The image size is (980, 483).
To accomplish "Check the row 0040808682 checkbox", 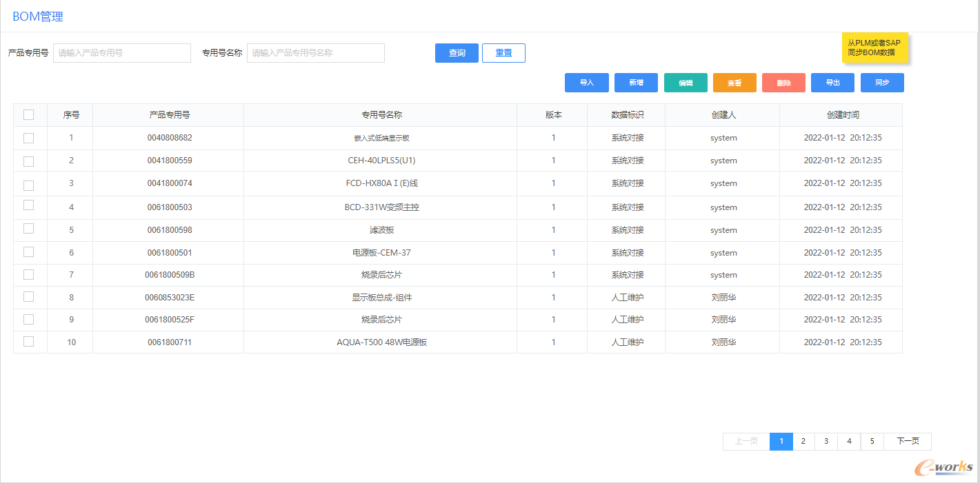I will [x=28, y=138].
